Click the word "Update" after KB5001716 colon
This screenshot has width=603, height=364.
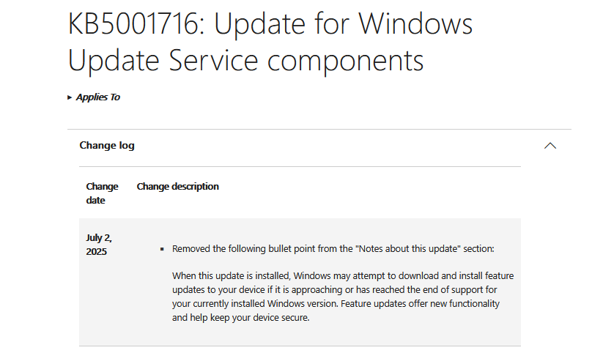(259, 25)
